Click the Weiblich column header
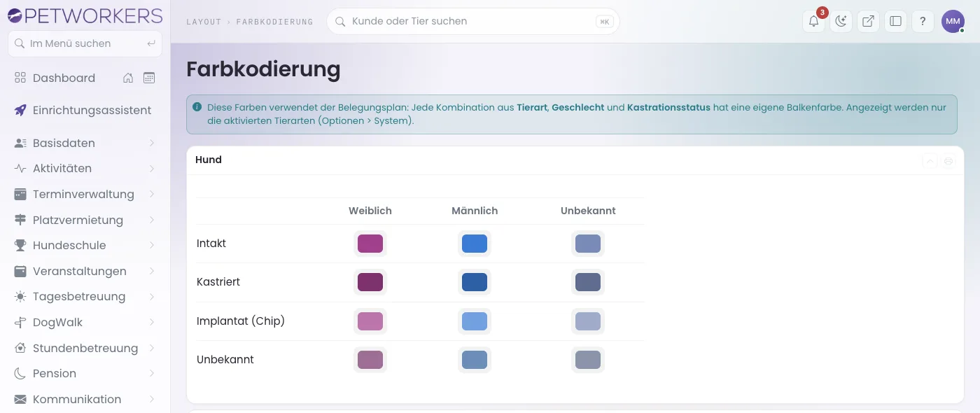 pyautogui.click(x=370, y=211)
